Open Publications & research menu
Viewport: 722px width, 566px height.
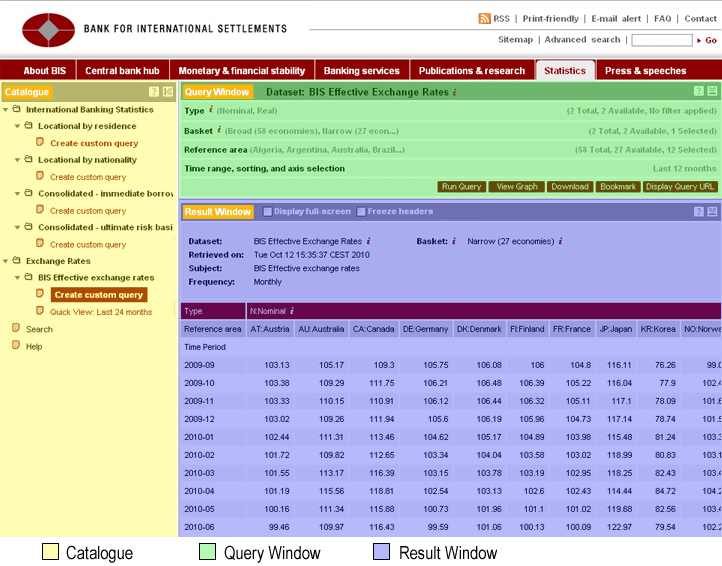(x=472, y=70)
